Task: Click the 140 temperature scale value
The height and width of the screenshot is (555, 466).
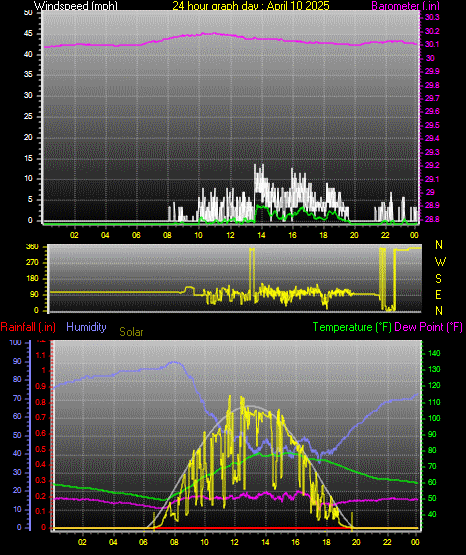Action: coord(434,353)
